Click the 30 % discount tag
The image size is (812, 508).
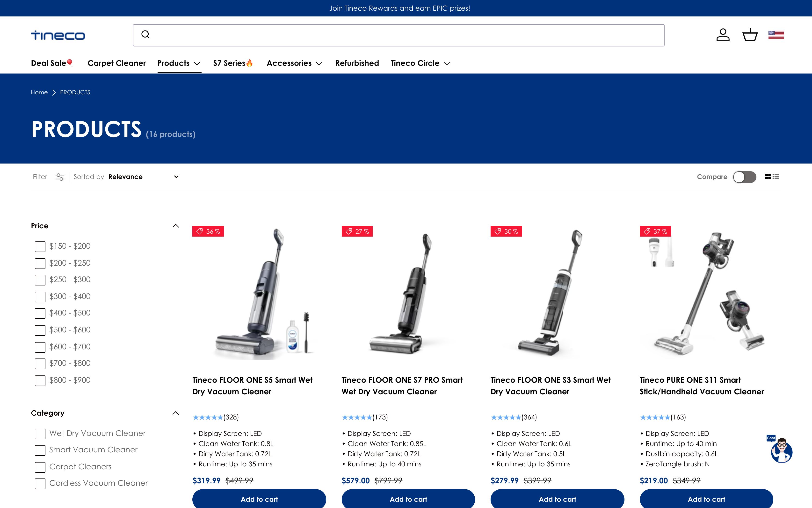tap(506, 231)
